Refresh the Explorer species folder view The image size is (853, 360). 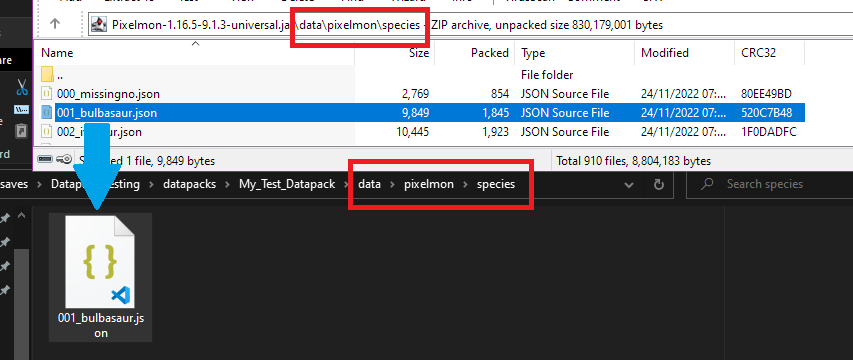click(659, 185)
